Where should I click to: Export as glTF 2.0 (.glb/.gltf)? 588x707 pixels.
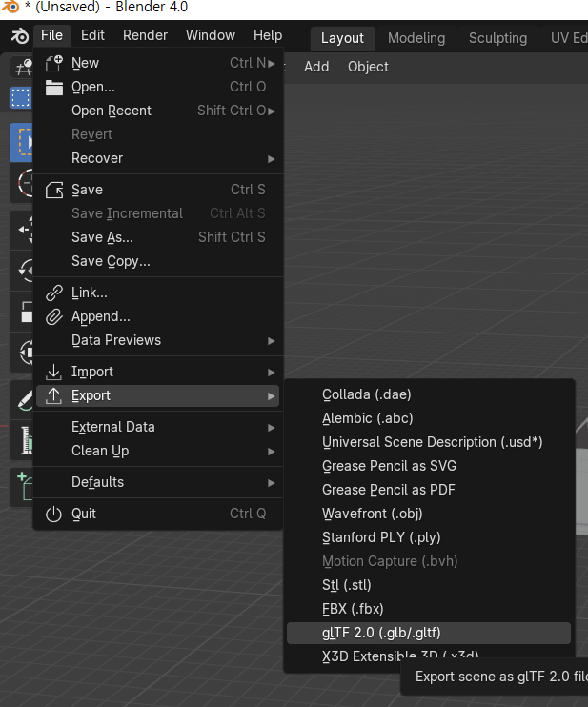click(429, 633)
